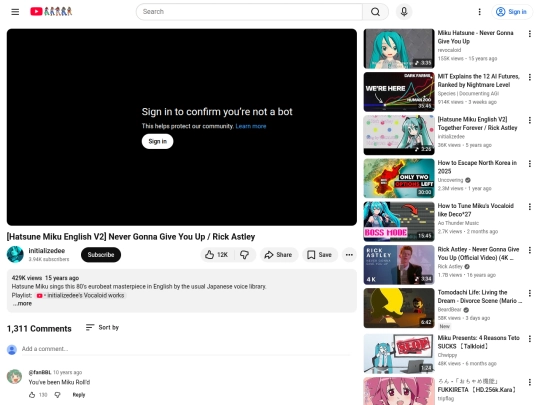Open @fan88L commenter avatar

14,377
